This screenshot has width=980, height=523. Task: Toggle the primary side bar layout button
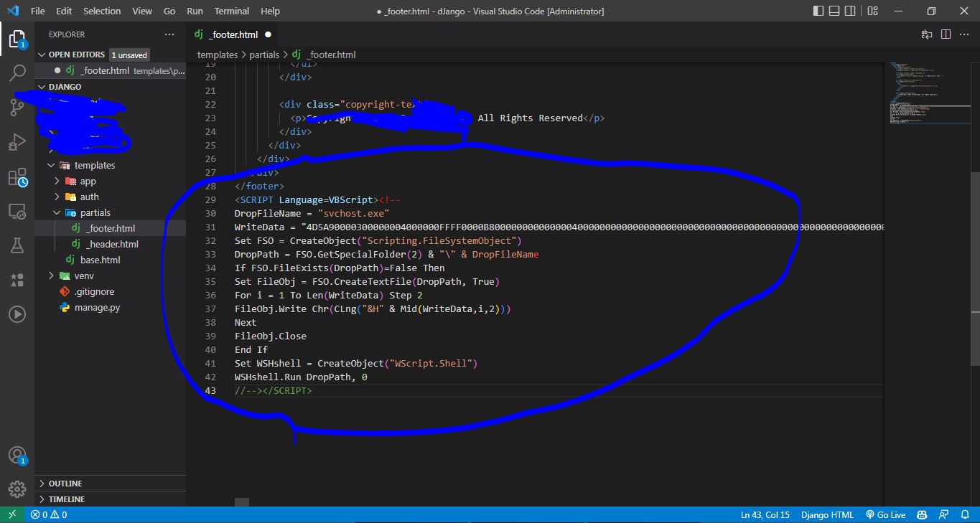click(x=818, y=11)
